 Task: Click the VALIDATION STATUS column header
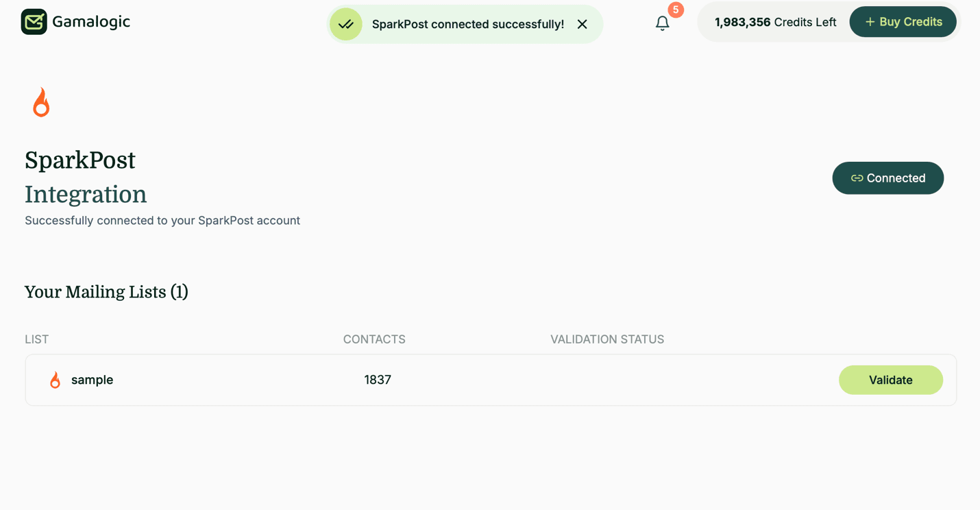point(607,339)
